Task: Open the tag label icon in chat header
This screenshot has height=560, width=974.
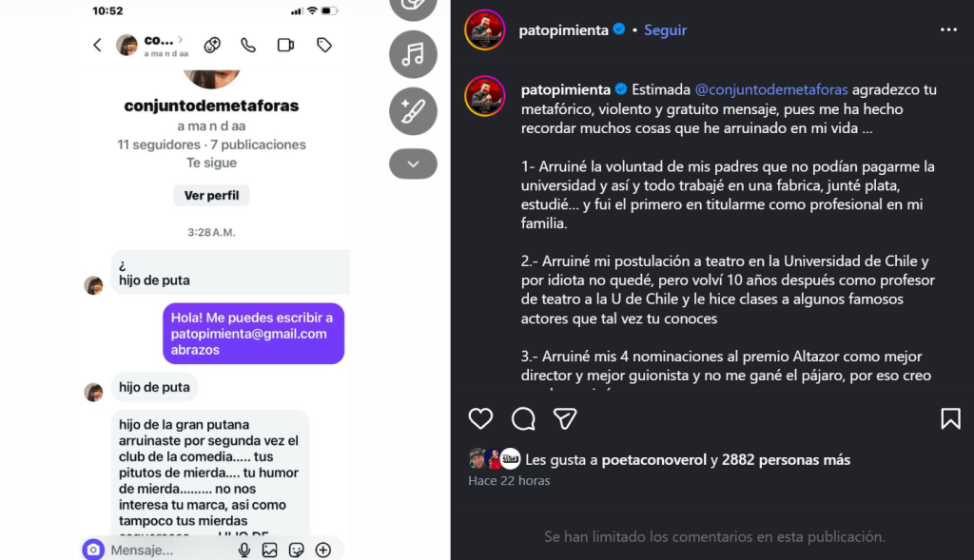Action: [324, 45]
